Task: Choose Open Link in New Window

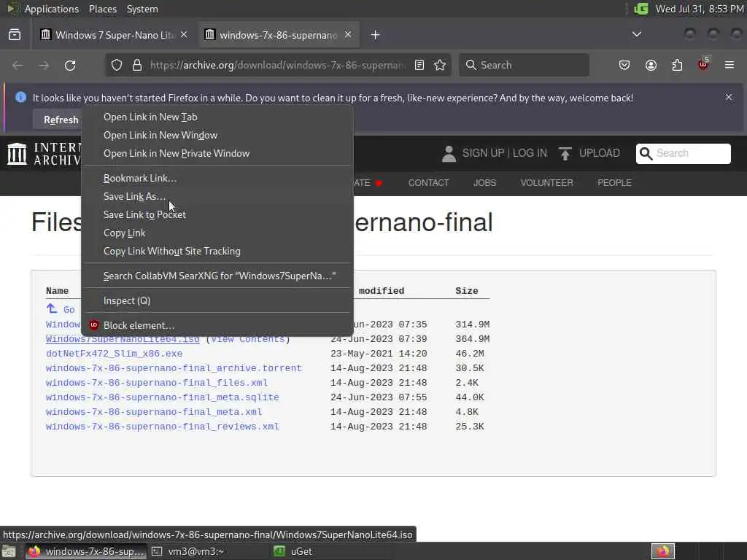Action: click(217, 135)
